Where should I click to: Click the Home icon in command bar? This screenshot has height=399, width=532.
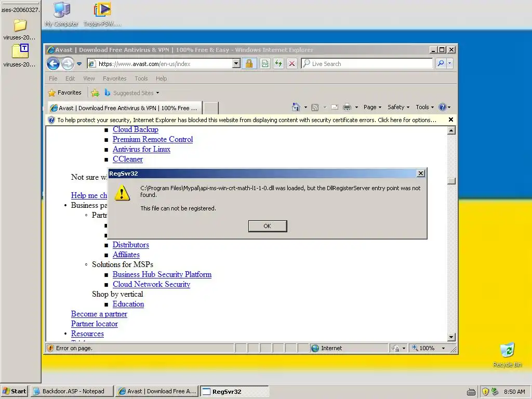(296, 107)
